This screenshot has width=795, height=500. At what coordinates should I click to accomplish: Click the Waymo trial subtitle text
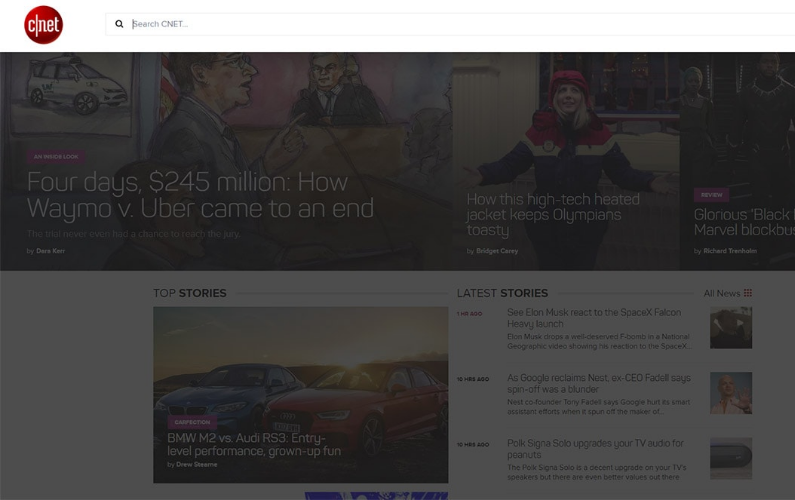coord(133,234)
